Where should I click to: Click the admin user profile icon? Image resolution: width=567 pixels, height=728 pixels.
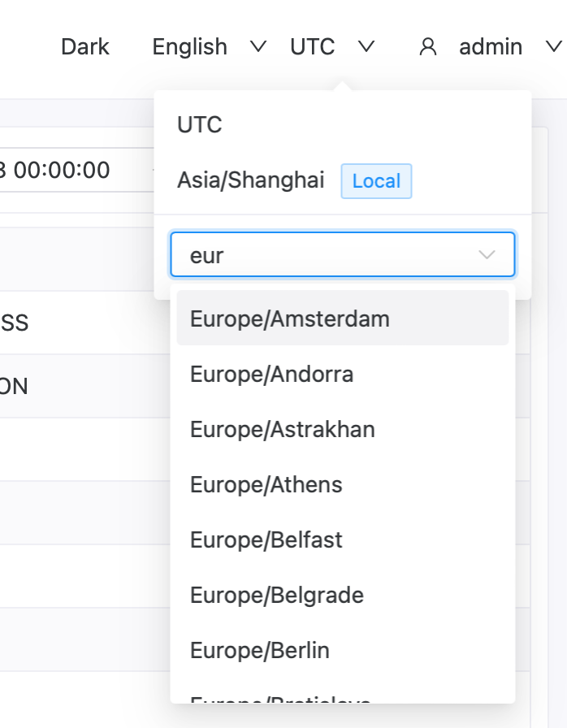pos(428,47)
